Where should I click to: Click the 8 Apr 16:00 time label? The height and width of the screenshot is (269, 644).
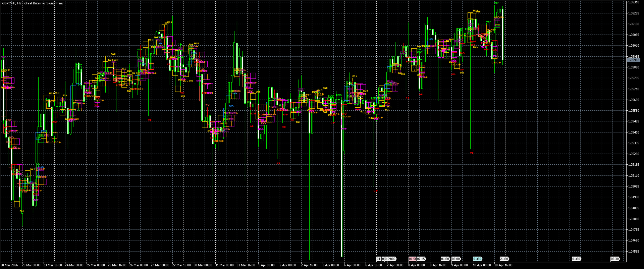[438, 265]
